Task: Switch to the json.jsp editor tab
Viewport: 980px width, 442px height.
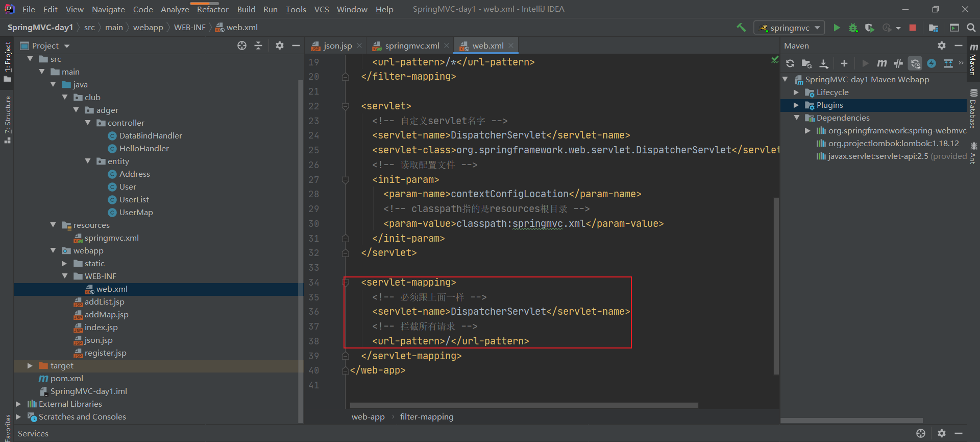Action: [x=337, y=45]
